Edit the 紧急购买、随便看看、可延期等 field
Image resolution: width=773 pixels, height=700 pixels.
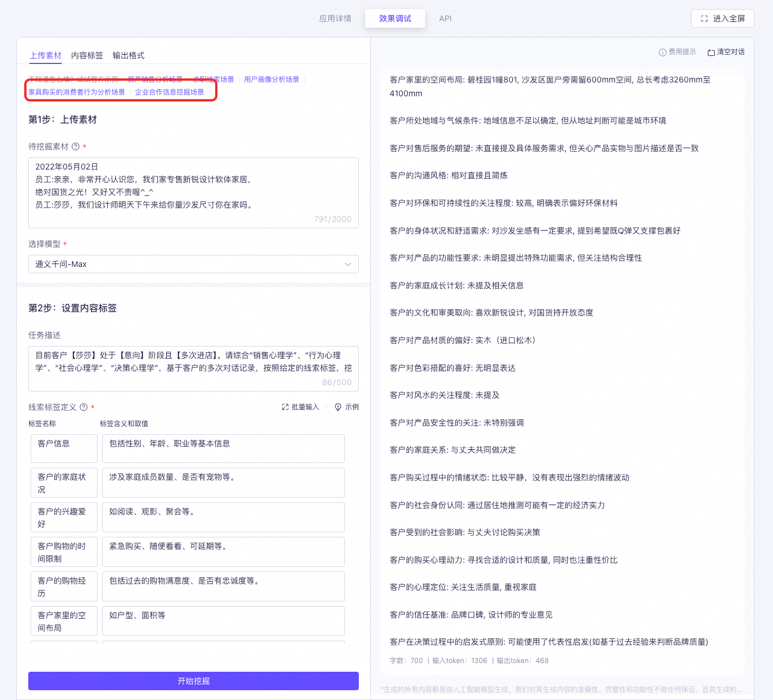223,552
